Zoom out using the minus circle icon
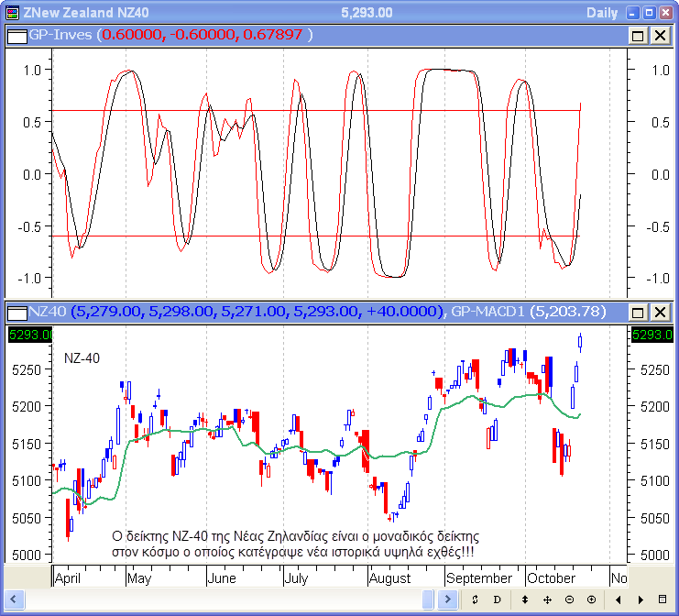 coord(569,599)
